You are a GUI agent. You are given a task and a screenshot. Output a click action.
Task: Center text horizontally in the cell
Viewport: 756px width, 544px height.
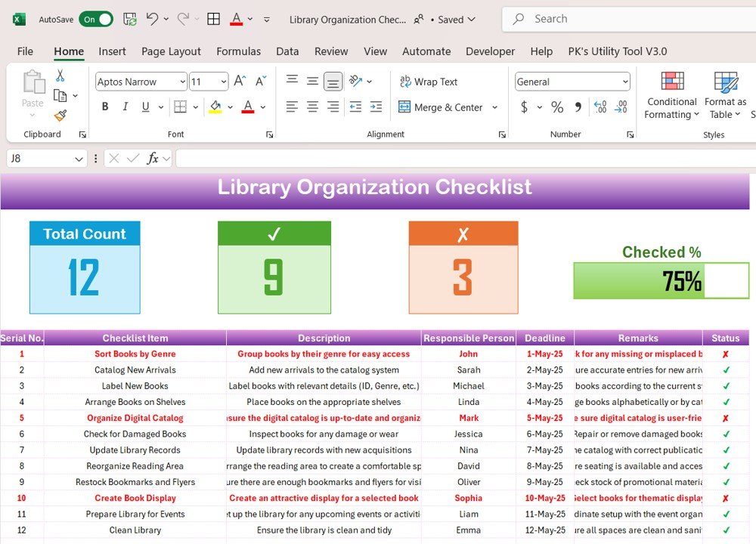pyautogui.click(x=312, y=107)
